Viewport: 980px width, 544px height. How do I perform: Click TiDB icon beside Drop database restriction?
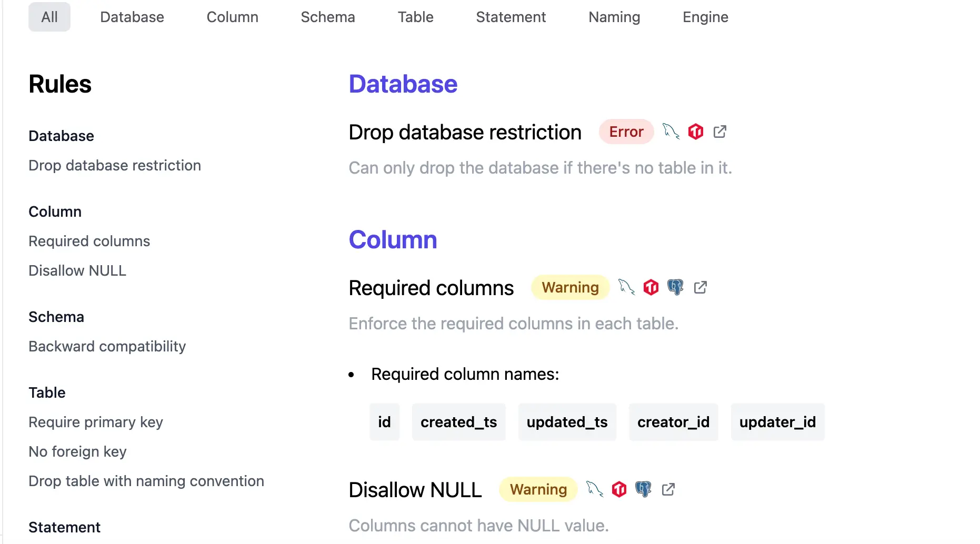point(695,132)
